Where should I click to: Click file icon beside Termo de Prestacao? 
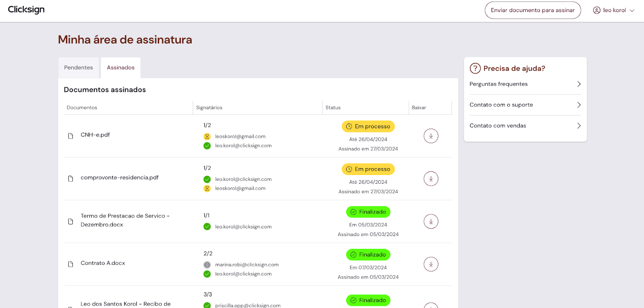[70, 222]
